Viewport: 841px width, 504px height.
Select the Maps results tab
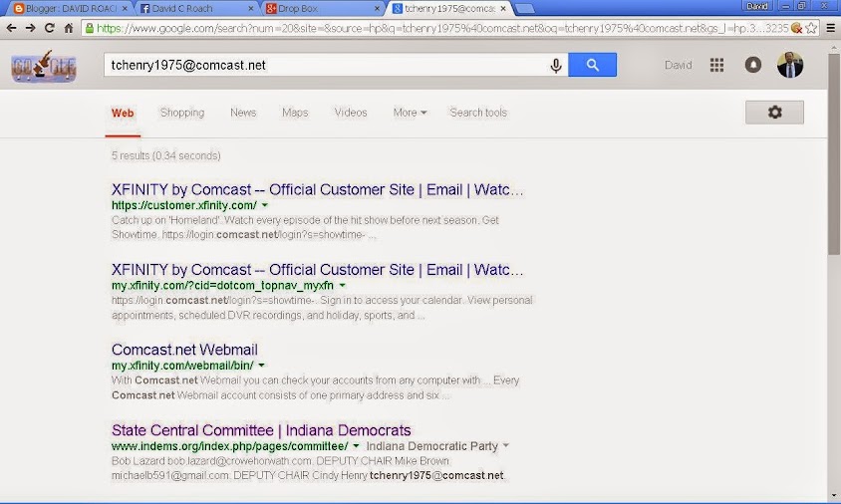pyautogui.click(x=295, y=113)
